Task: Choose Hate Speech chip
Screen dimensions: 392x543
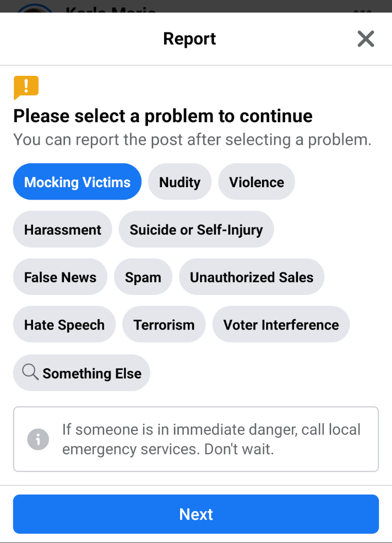Action: pyautogui.click(x=64, y=324)
